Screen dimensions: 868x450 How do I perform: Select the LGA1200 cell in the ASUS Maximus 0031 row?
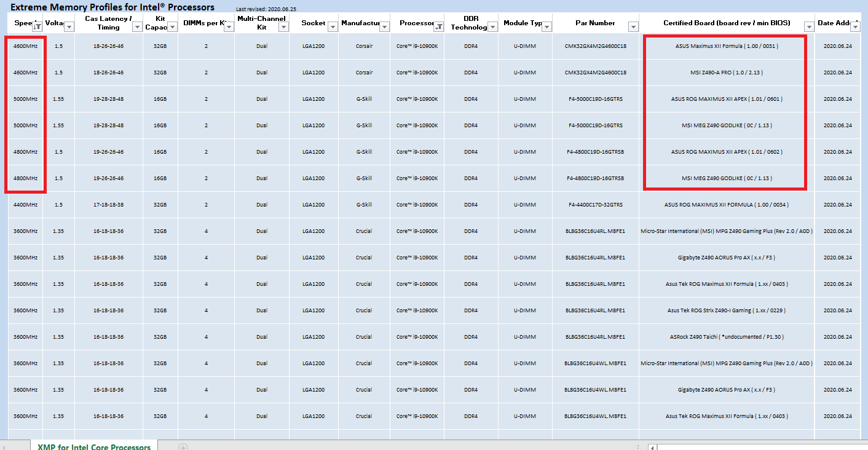point(314,46)
